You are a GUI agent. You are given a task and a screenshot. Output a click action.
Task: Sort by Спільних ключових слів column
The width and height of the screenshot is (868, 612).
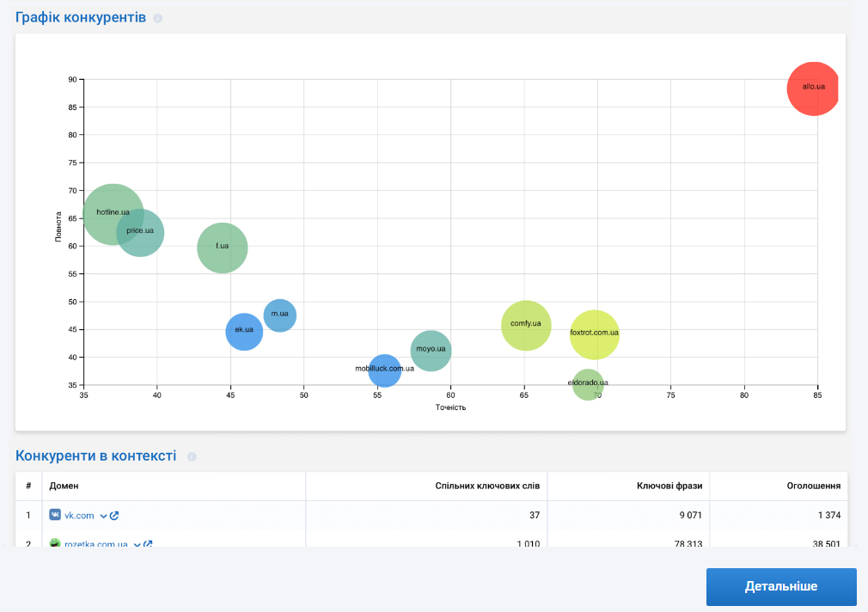click(x=487, y=486)
